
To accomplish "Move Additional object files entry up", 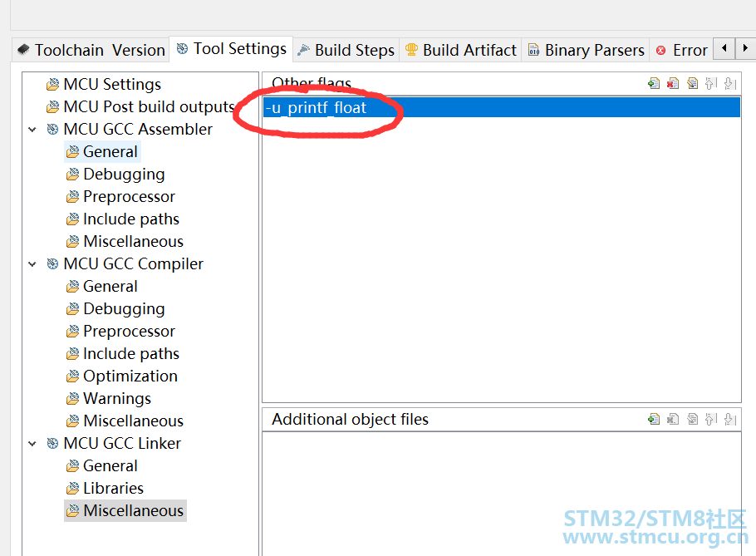I will coord(710,419).
